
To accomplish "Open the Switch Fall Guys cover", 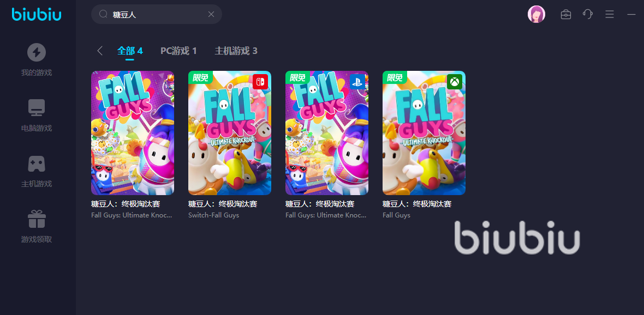I will [x=230, y=133].
